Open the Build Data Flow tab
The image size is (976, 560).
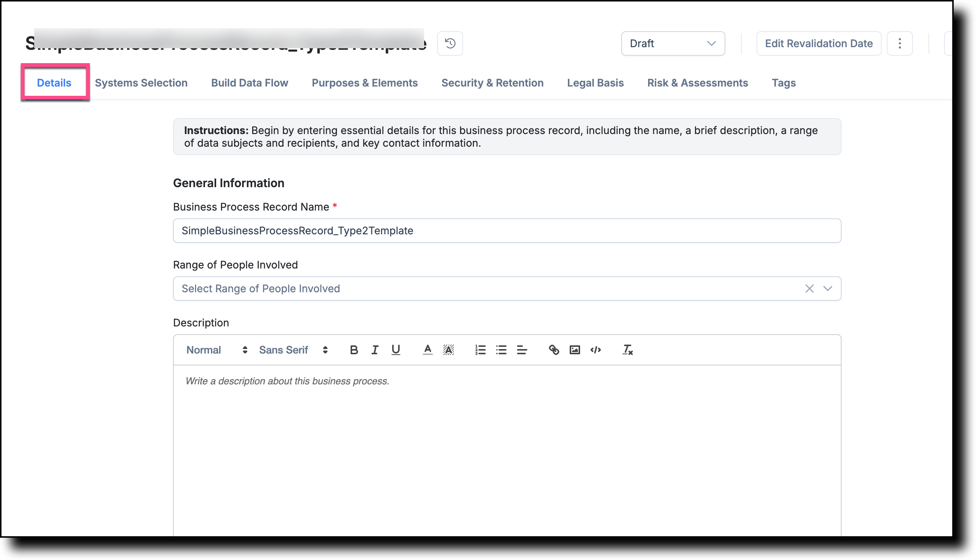pos(250,83)
